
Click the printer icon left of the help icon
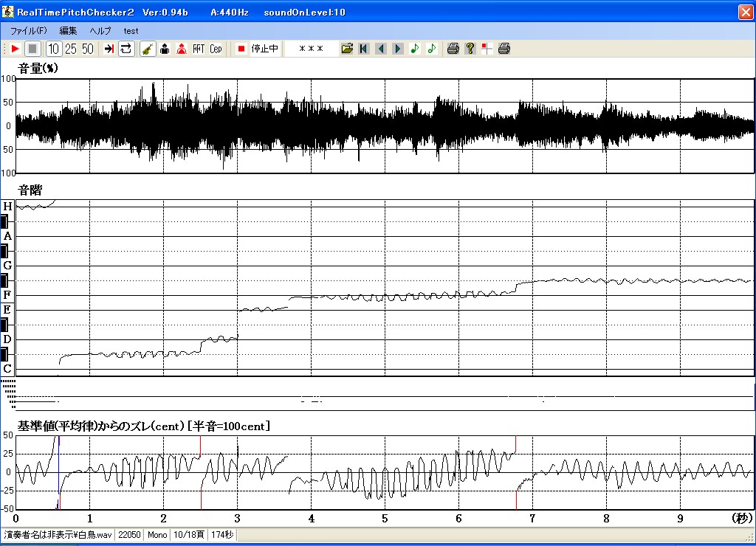point(453,49)
